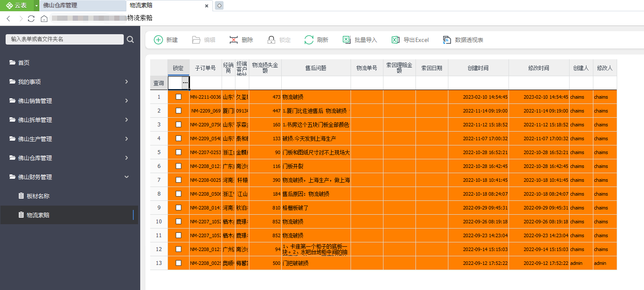
Task: Open the ellipsis button in 查询 row
Action: [x=185, y=83]
